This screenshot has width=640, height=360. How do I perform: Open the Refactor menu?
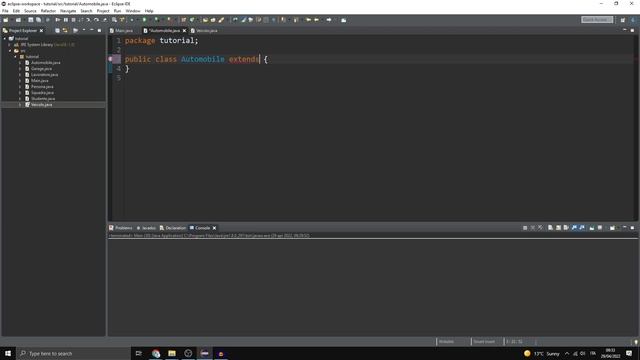point(48,11)
